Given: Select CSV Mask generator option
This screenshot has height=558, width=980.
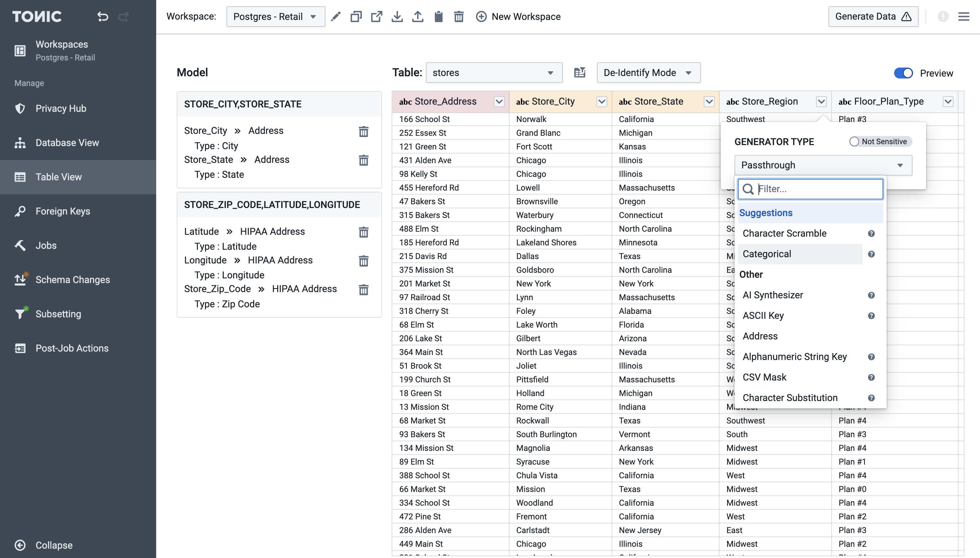Looking at the screenshot, I should point(800,377).
